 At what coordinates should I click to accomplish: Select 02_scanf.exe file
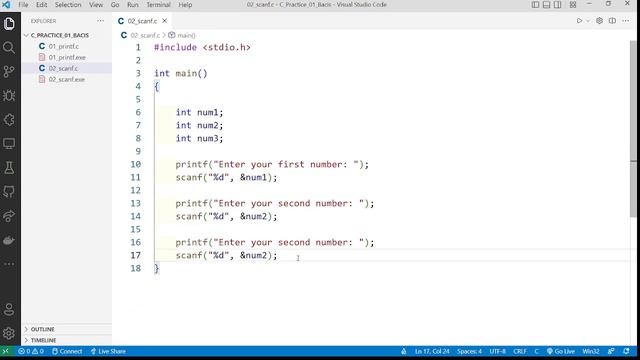pos(67,80)
